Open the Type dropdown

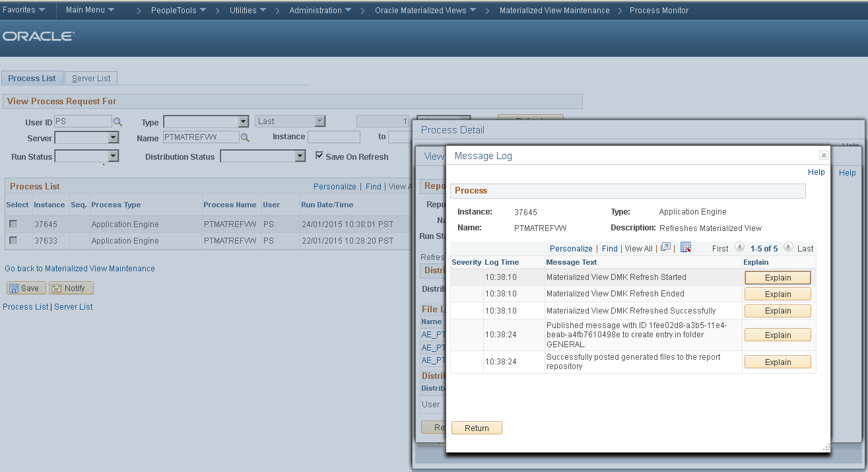coord(205,121)
